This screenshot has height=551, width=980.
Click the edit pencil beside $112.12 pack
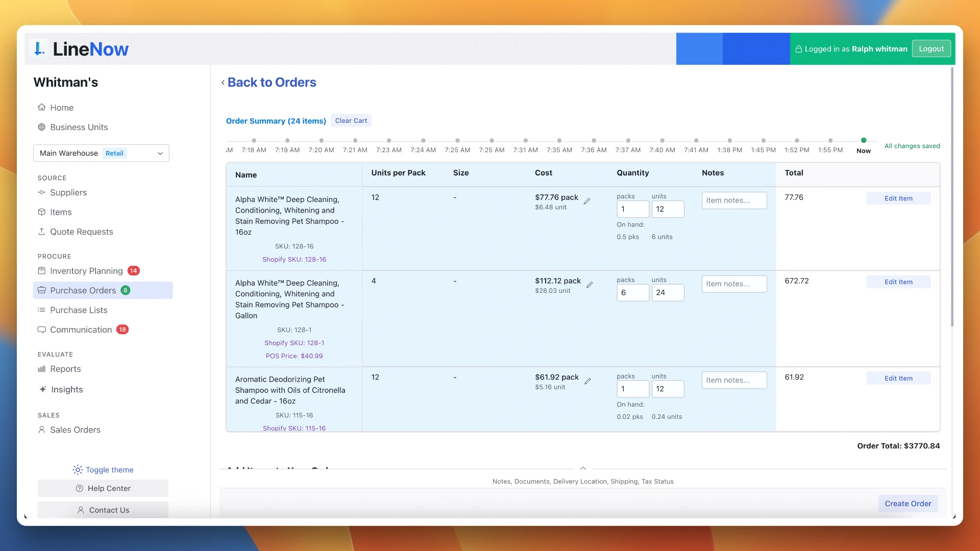tap(590, 285)
